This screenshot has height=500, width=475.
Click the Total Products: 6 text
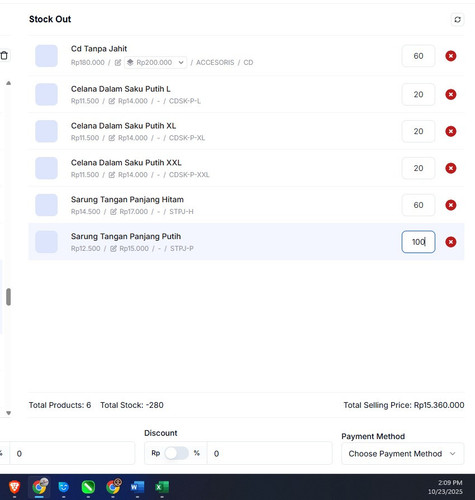(x=60, y=405)
